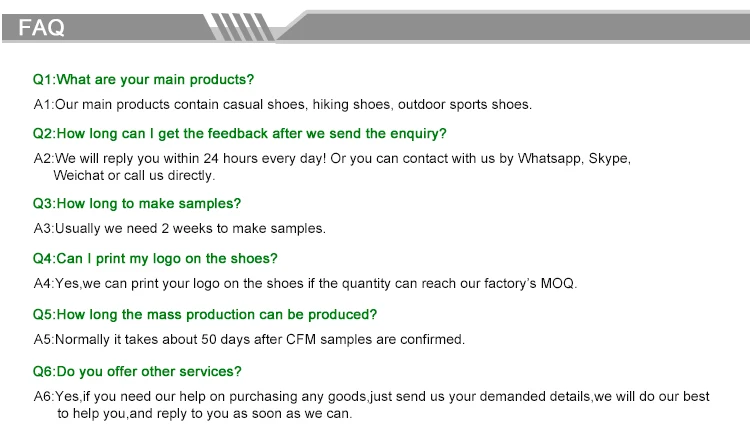Click answer A5 about 50 days production

click(249, 339)
